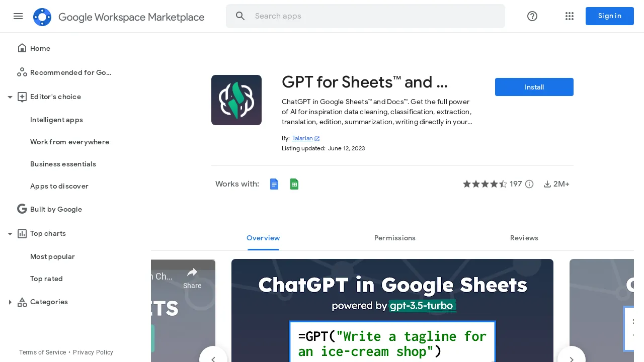Click the Google Docs compatibility icon
The height and width of the screenshot is (362, 644).
[274, 184]
